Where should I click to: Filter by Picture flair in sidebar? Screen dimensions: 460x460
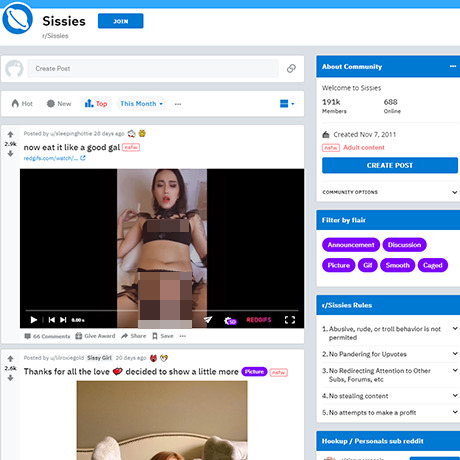click(339, 265)
